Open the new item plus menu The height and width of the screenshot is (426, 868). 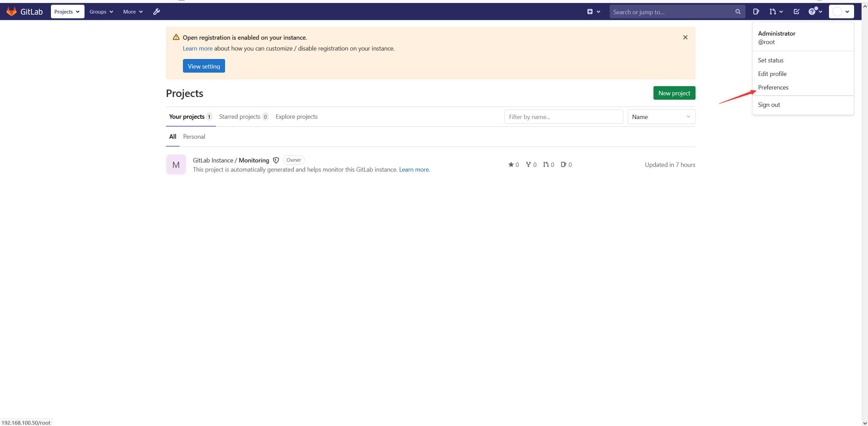(x=593, y=12)
